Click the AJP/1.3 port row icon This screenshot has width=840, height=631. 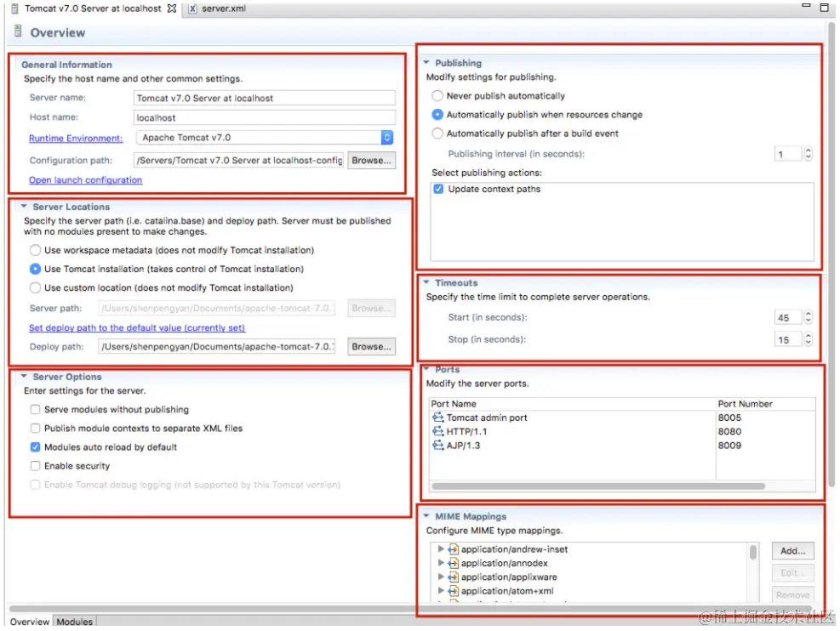pos(438,446)
